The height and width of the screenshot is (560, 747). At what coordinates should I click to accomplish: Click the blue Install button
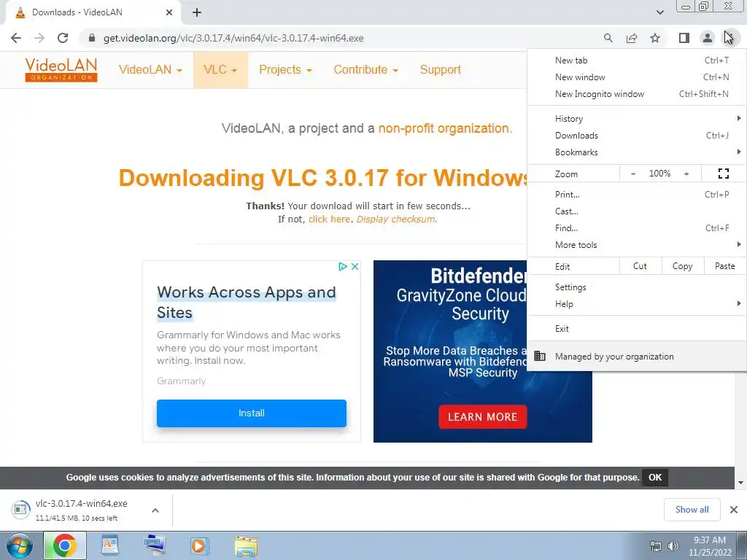pos(252,413)
